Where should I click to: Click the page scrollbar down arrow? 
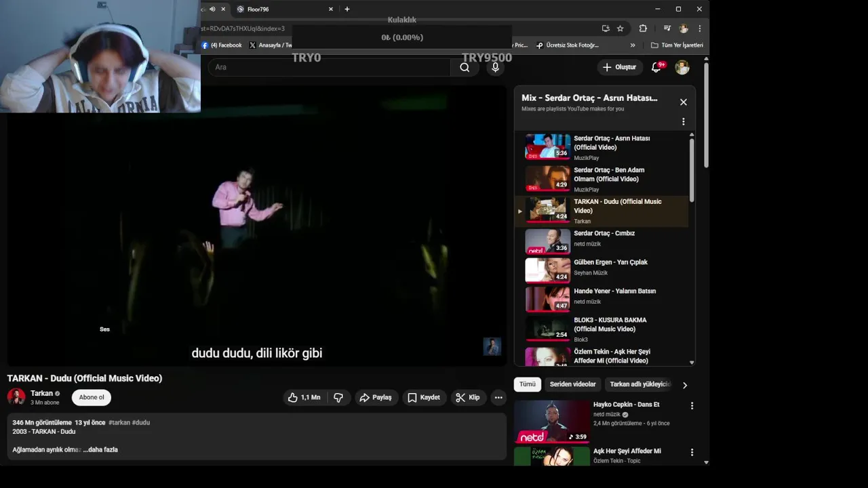[706, 462]
